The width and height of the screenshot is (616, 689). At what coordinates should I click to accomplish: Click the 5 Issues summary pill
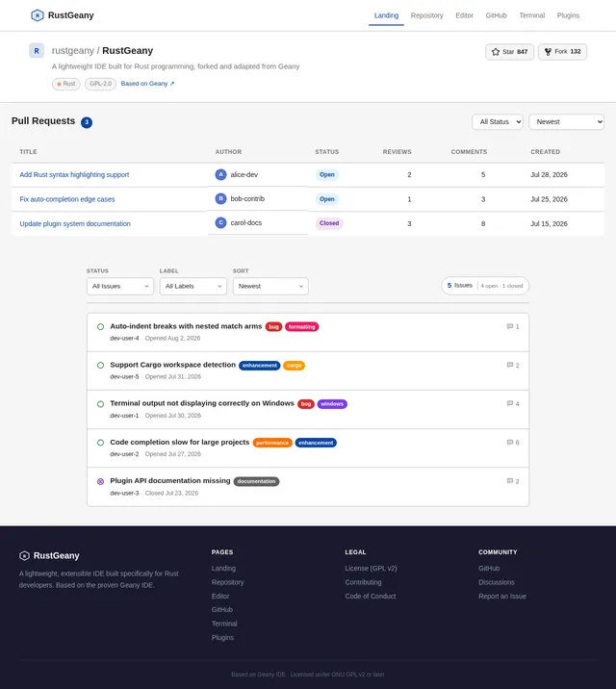(x=485, y=286)
